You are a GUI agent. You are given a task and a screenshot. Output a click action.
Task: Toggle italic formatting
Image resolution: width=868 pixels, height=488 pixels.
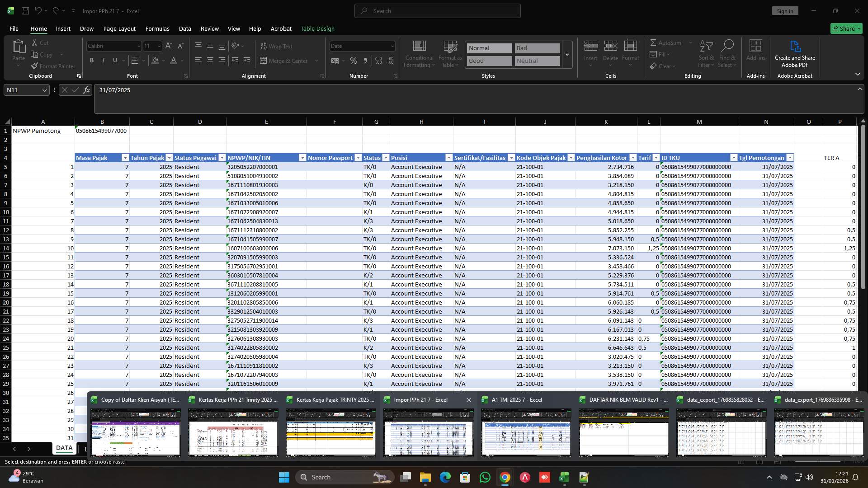click(x=103, y=60)
